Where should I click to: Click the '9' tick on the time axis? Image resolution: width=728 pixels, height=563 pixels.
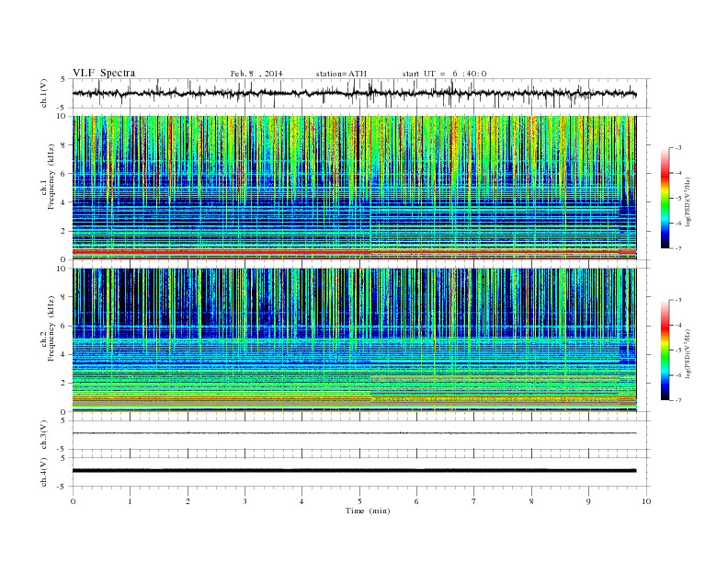(x=588, y=501)
